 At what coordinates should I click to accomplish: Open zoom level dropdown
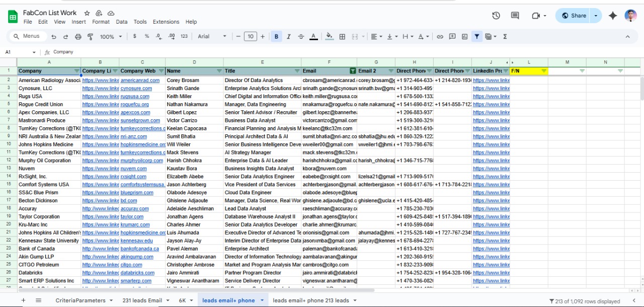[x=111, y=36]
